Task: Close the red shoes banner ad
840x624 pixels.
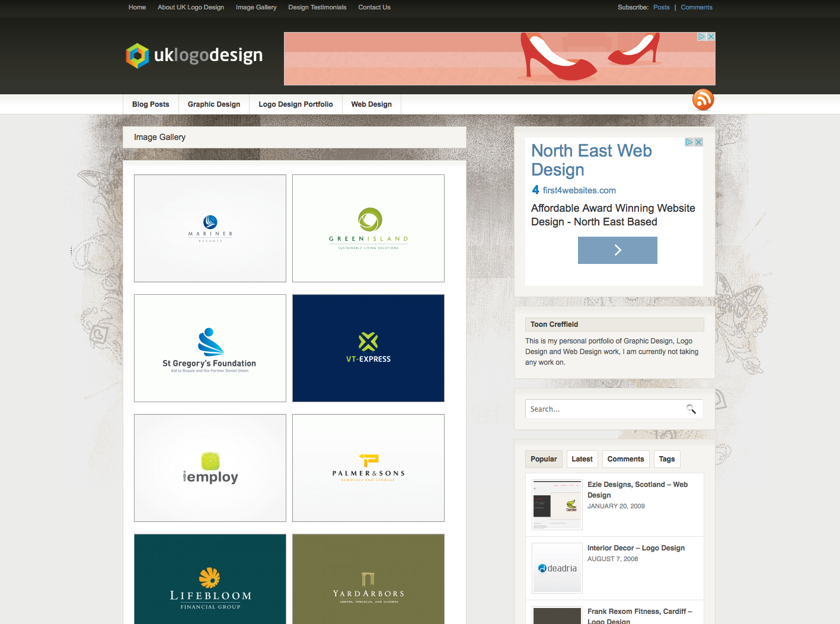Action: 711,37
